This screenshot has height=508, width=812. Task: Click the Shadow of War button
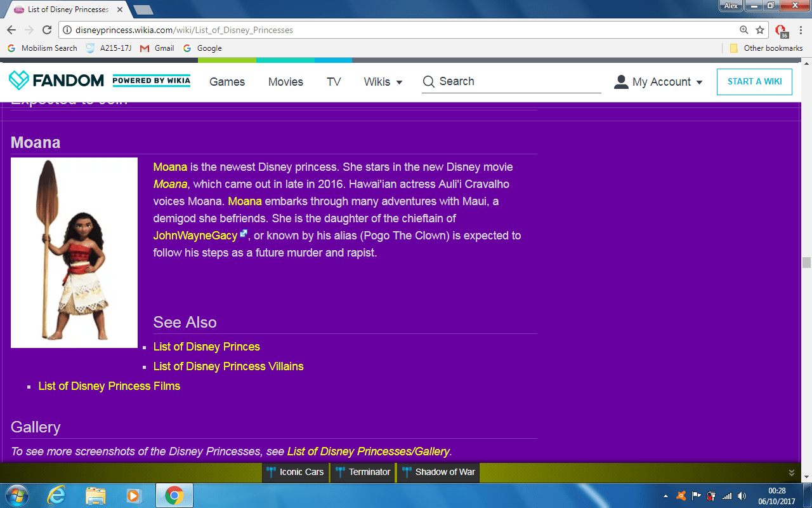tap(438, 472)
